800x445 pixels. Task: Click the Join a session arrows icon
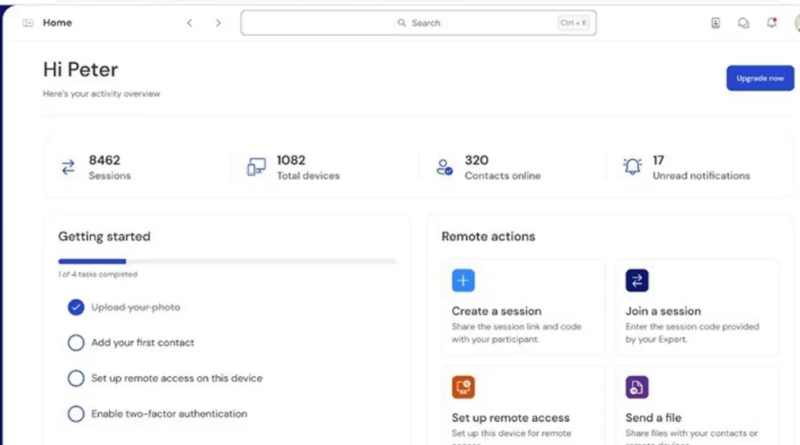(x=637, y=280)
